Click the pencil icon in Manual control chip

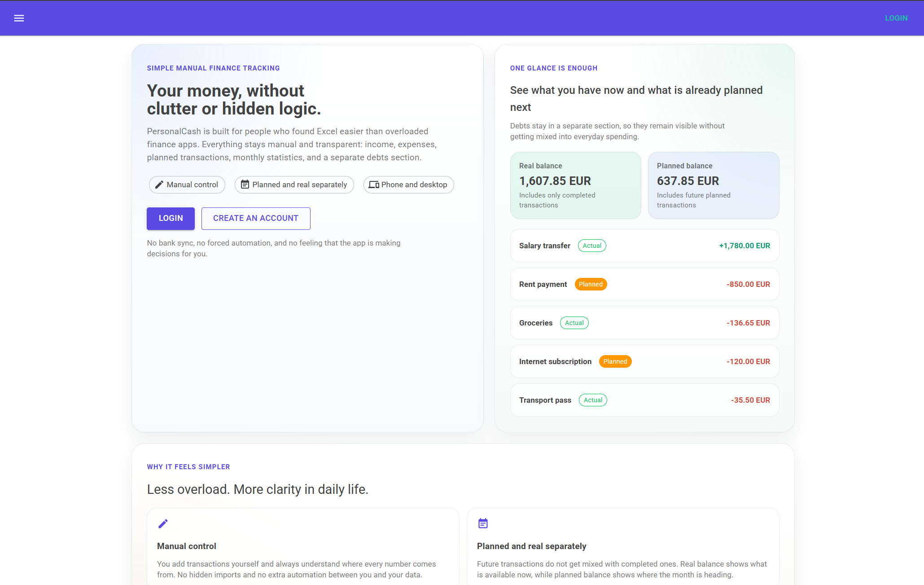coord(159,185)
